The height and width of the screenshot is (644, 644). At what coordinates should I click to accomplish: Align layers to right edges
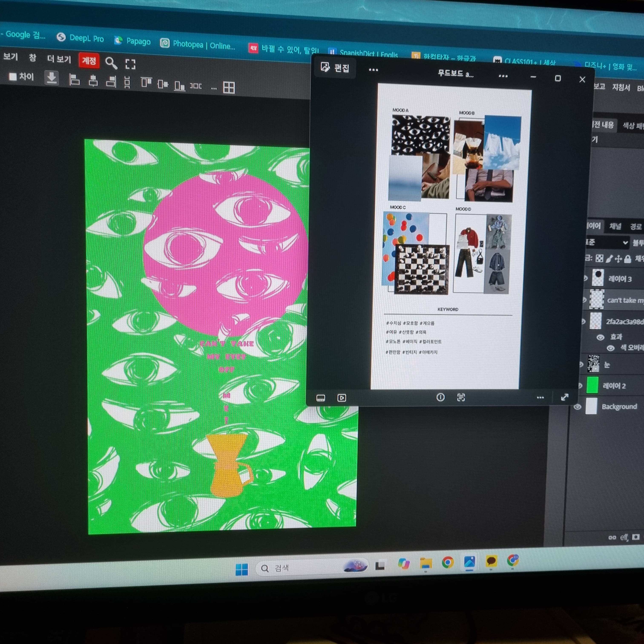(x=111, y=81)
